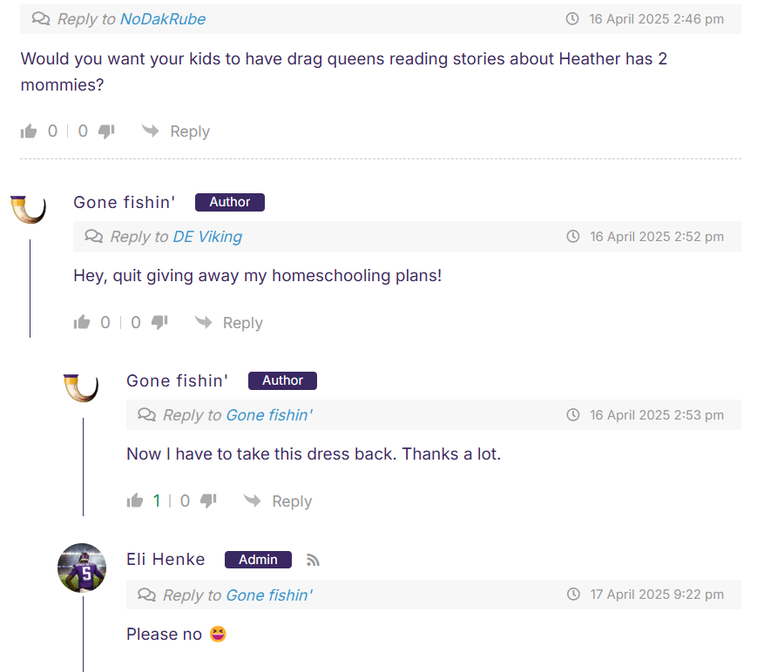The height and width of the screenshot is (672, 784).
Task: Follow the DE Viking reply link
Action: click(x=207, y=236)
